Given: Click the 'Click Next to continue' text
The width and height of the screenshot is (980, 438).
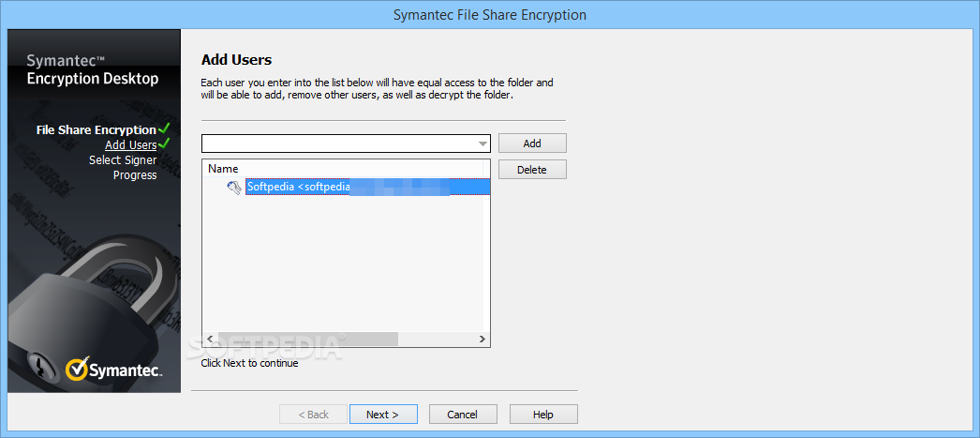Looking at the screenshot, I should pos(249,363).
